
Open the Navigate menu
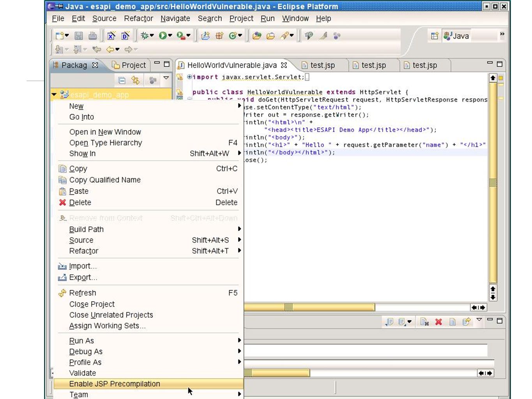point(175,19)
